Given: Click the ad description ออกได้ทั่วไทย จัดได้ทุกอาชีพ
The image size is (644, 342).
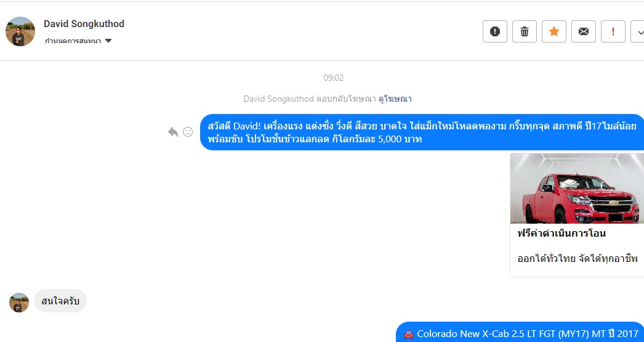Looking at the screenshot, I should click(577, 259).
